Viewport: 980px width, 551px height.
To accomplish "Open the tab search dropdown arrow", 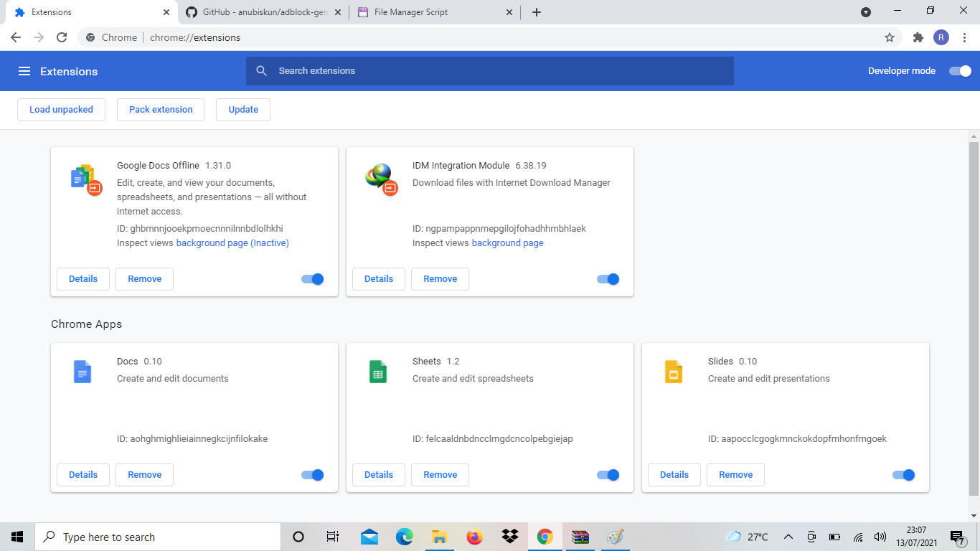I will [866, 12].
